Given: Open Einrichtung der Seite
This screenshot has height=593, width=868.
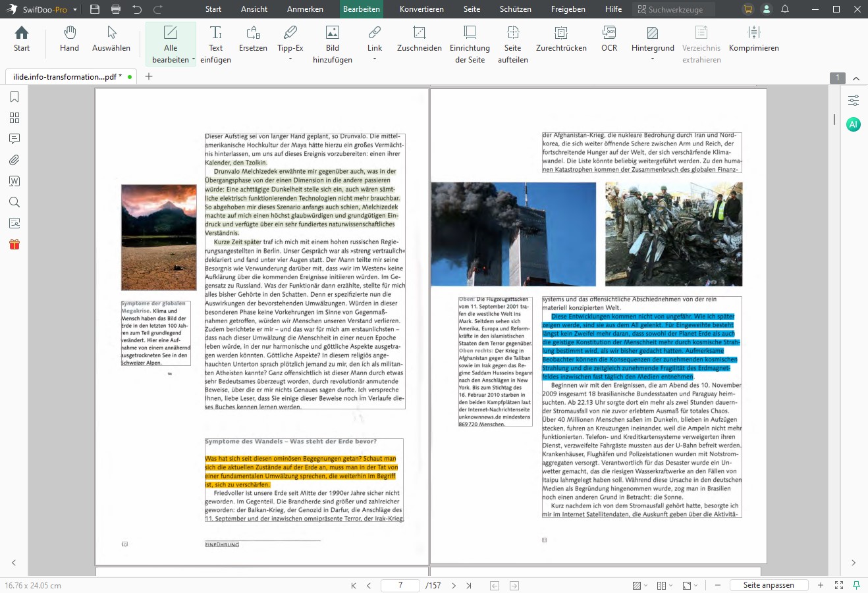Looking at the screenshot, I should click(470, 44).
